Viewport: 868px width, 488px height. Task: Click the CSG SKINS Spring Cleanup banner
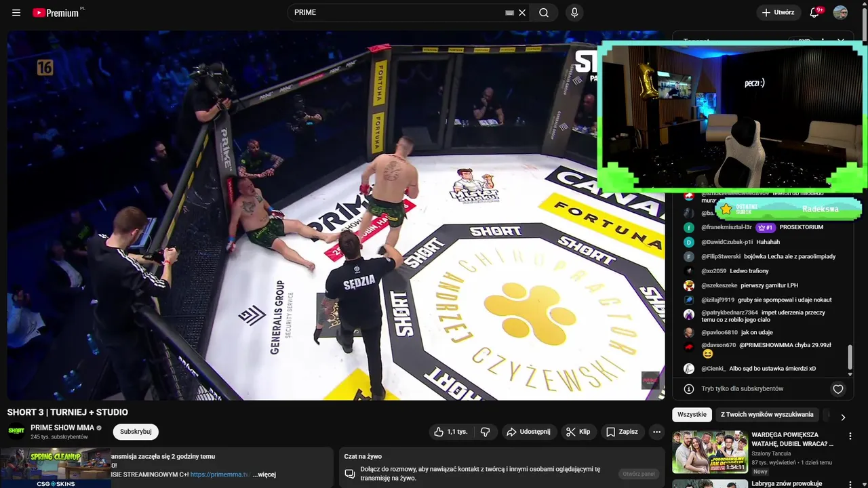point(55,467)
